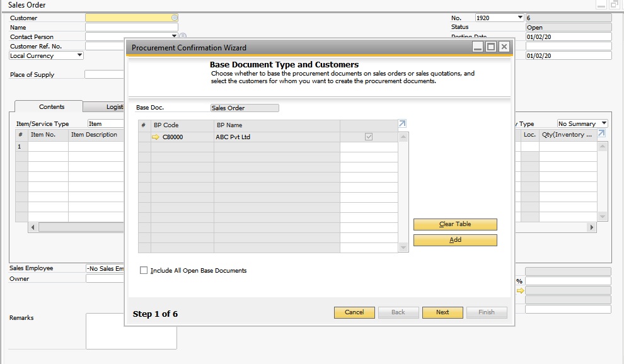Proceed with the Next button in the wizard
This screenshot has height=364, width=624.
[x=442, y=312]
